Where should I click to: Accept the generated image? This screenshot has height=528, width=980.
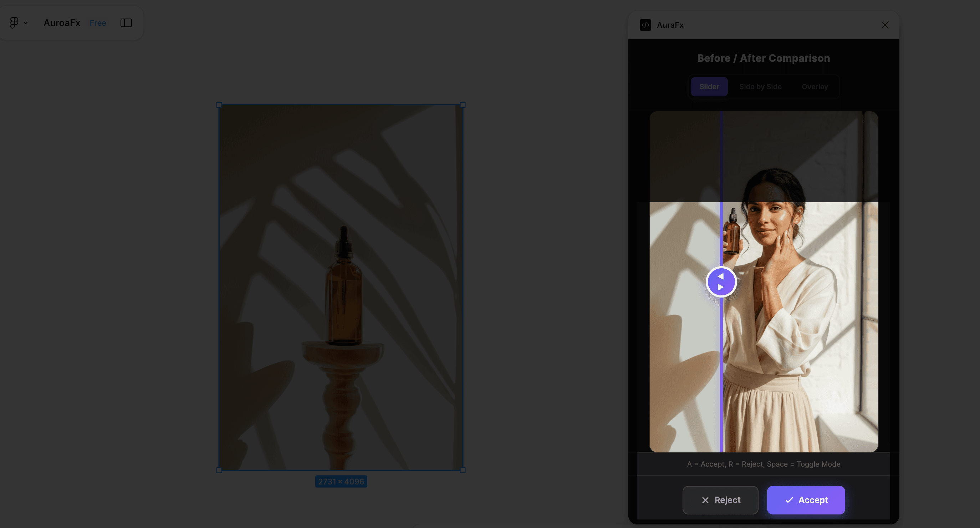coord(806,500)
